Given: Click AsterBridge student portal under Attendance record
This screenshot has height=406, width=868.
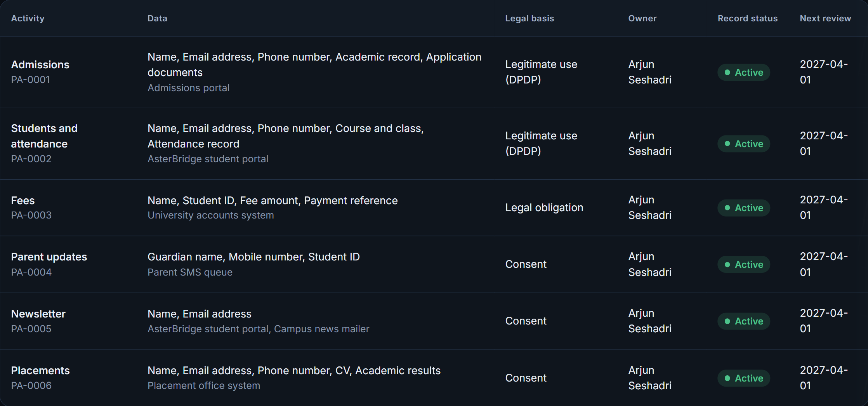Looking at the screenshot, I should point(208,159).
